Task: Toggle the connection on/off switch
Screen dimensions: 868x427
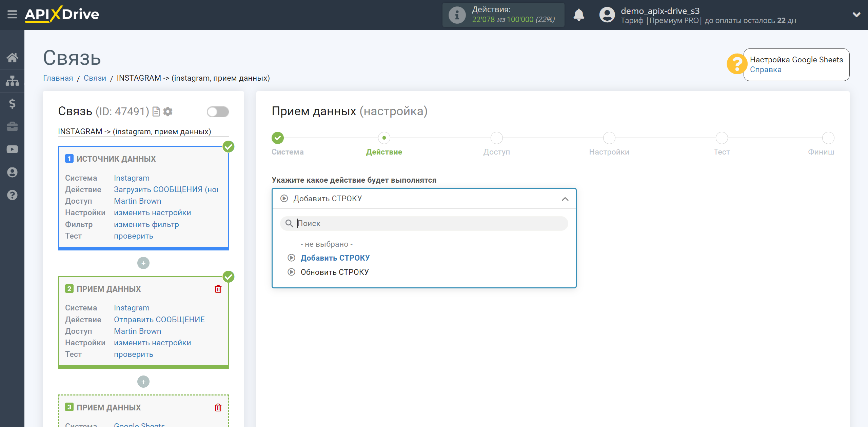Action: 218,112
